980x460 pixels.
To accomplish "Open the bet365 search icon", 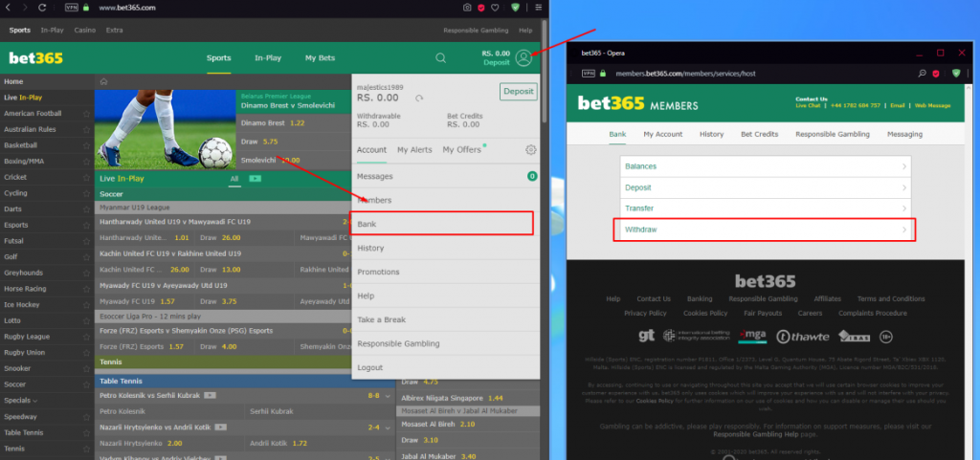I will pyautogui.click(x=440, y=58).
